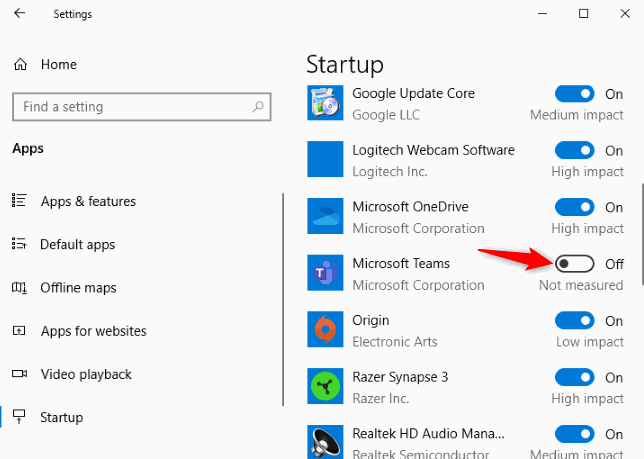Click the Home link

coord(58,64)
